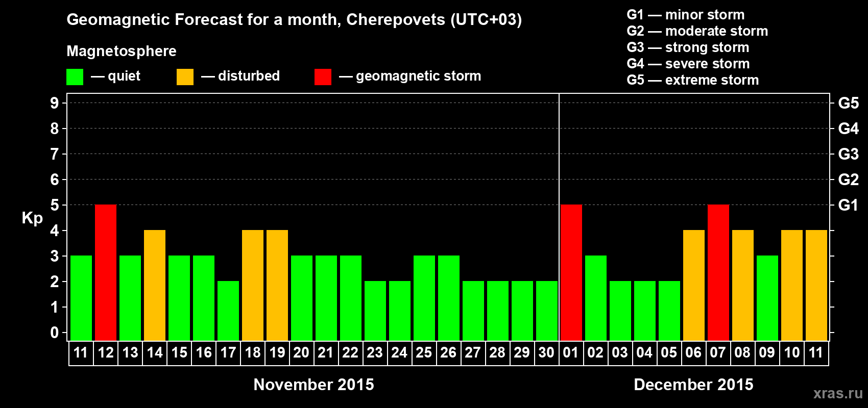
Task: Click the G3 label on the right axis
Action: 848,154
